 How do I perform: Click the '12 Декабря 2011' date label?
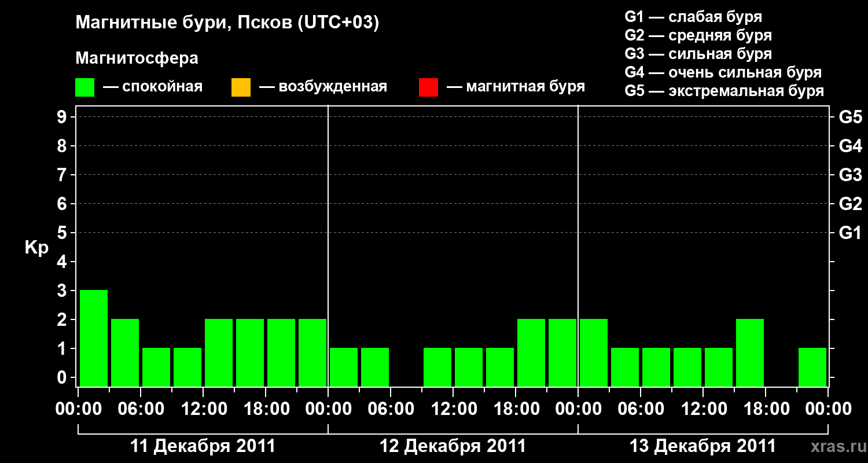tap(453, 446)
